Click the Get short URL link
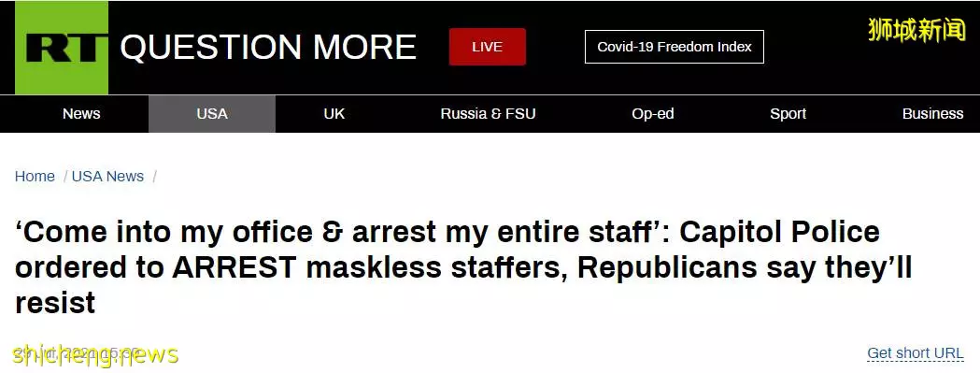 pyautogui.click(x=915, y=353)
